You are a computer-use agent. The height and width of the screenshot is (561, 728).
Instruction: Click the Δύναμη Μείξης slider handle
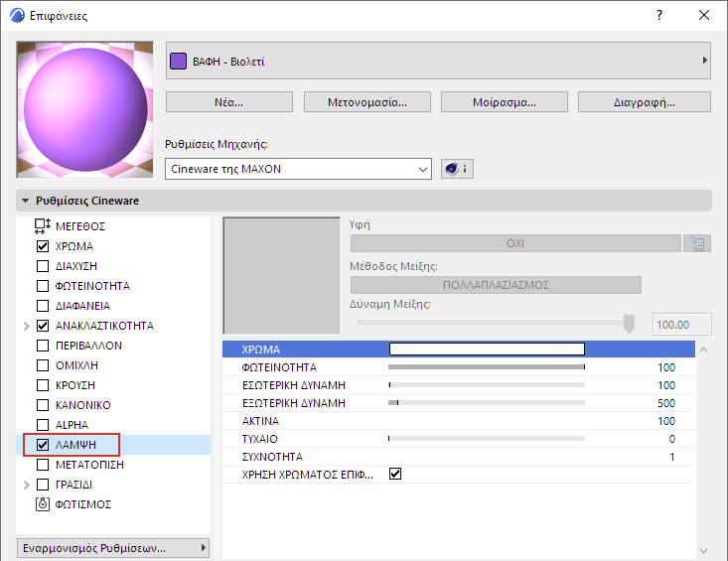[x=629, y=324]
